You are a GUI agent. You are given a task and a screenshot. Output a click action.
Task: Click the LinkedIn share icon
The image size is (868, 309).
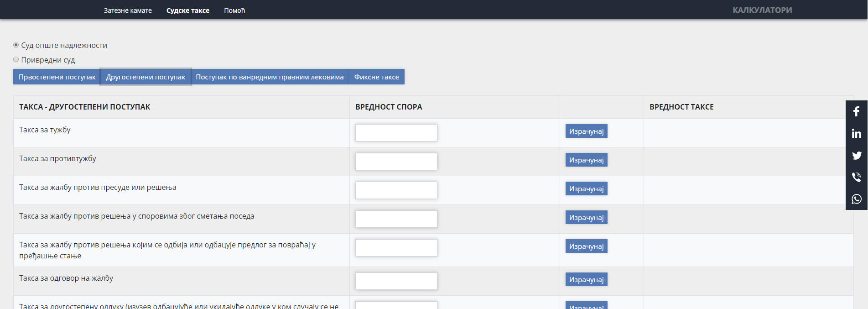(x=856, y=133)
